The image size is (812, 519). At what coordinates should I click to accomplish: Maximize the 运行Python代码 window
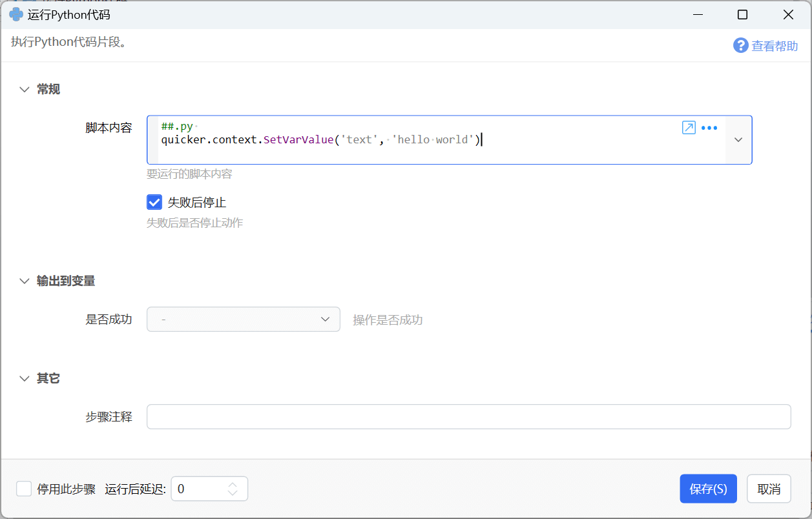[743, 14]
